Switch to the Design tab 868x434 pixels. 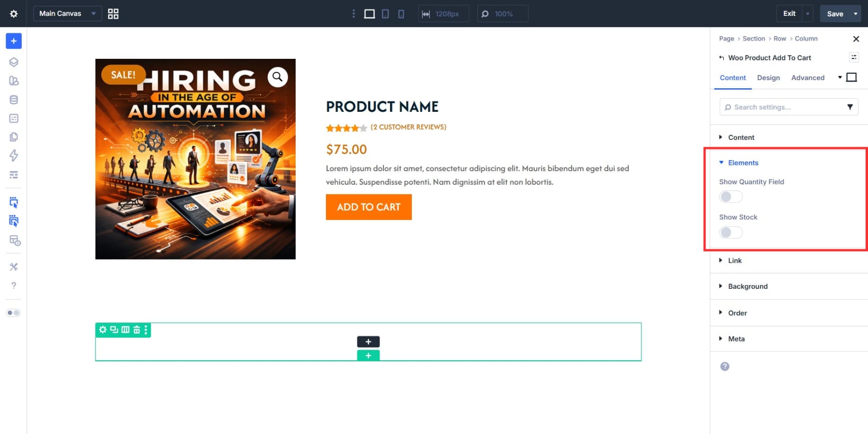click(768, 78)
